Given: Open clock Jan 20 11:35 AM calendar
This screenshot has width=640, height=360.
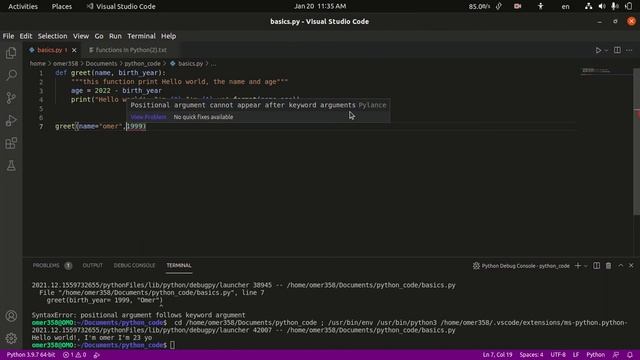Looking at the screenshot, I should (x=320, y=6).
